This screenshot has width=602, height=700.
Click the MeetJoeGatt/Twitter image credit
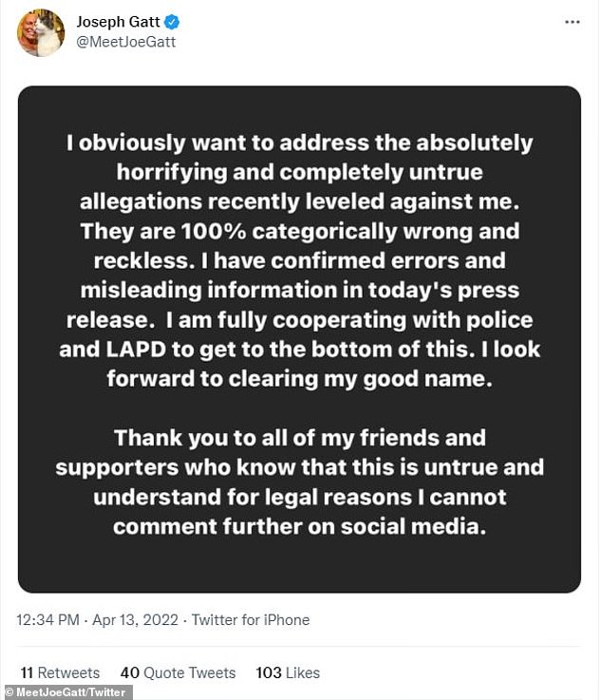(66, 692)
